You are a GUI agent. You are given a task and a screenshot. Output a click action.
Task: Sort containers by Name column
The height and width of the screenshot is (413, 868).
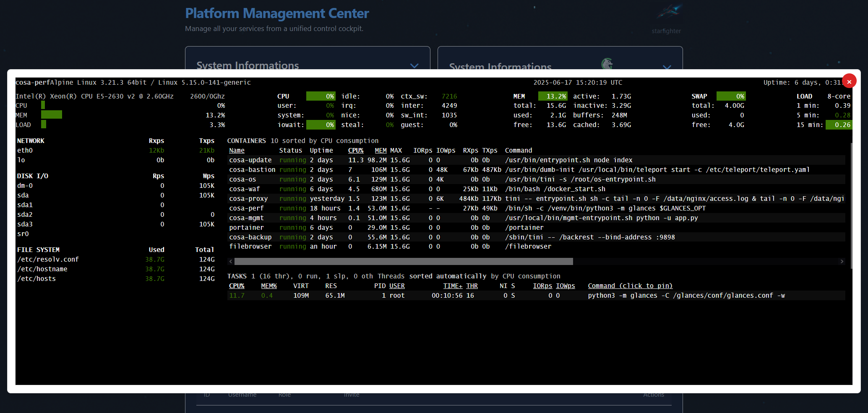tap(237, 150)
